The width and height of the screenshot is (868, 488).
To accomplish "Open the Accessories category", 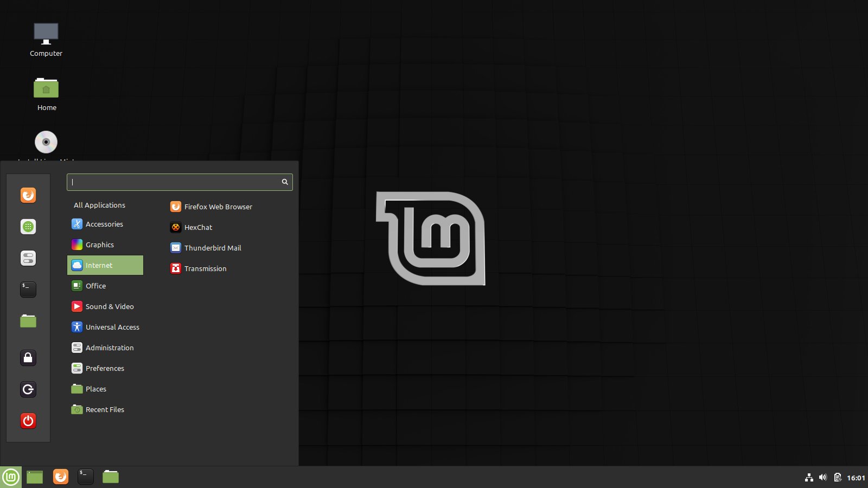I will point(105,224).
